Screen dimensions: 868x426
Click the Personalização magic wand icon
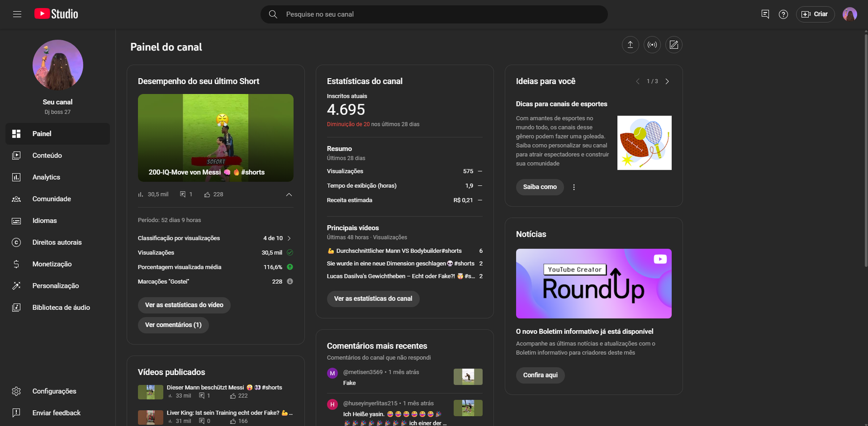click(16, 285)
